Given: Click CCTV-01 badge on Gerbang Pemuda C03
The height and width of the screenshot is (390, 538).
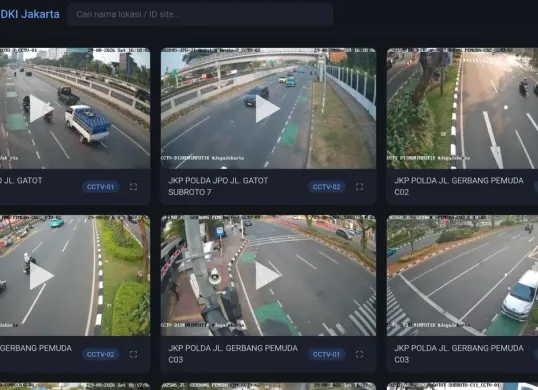Looking at the screenshot, I should (x=326, y=354).
